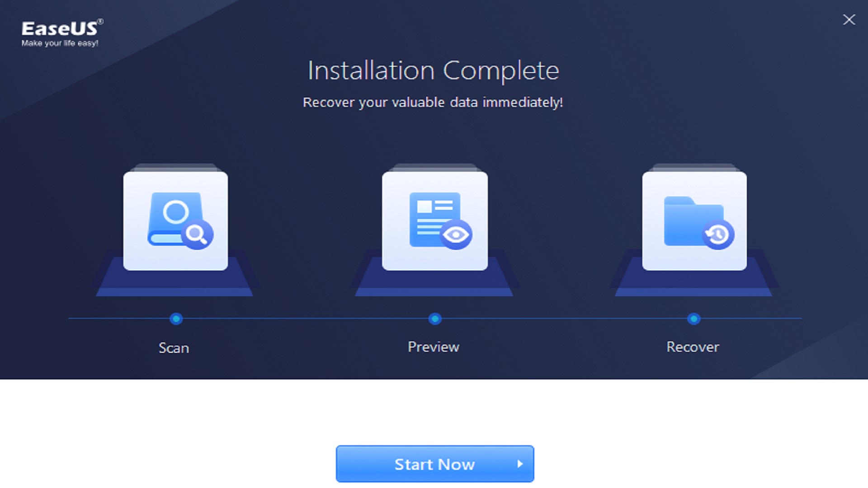
Task: Click the Recover label text
Action: pyautogui.click(x=693, y=347)
